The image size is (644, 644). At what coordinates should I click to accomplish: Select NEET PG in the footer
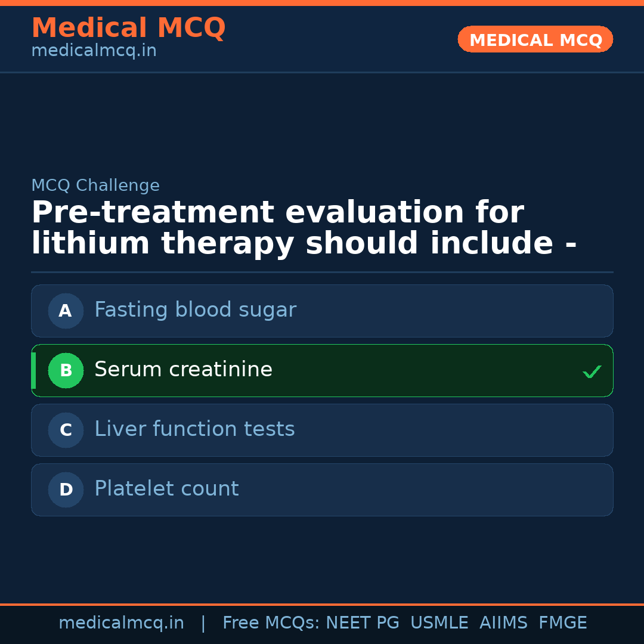362,622
